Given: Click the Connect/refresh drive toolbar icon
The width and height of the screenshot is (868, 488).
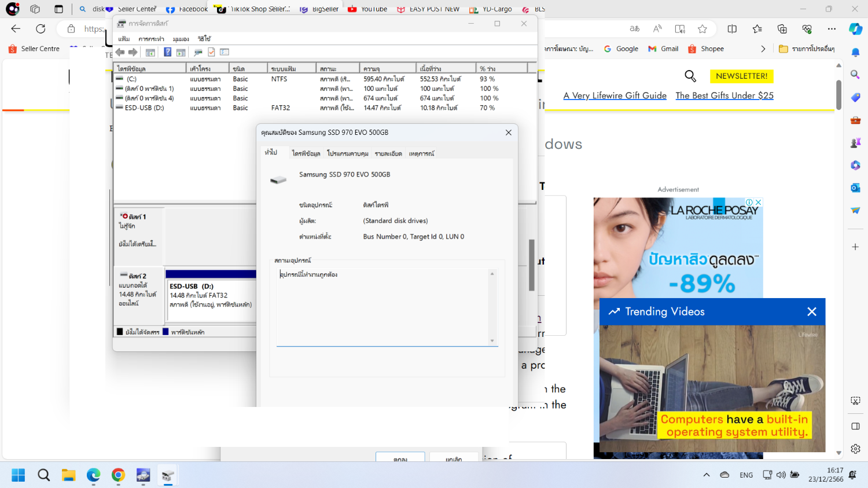Looking at the screenshot, I should tap(198, 52).
